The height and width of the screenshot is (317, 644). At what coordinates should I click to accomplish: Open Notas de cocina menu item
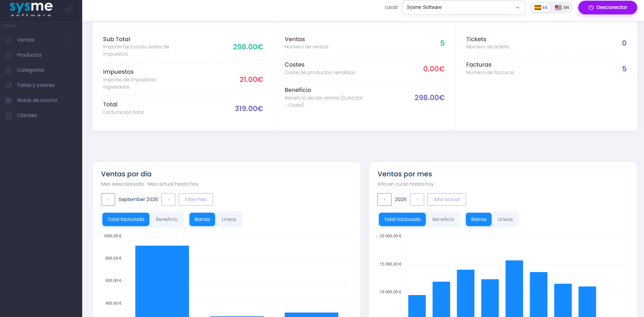[41, 100]
